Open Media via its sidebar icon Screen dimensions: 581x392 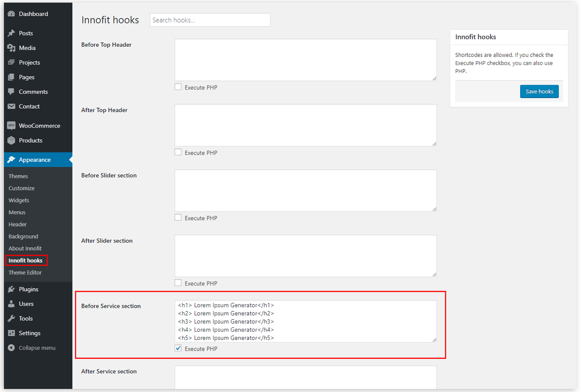coord(11,48)
